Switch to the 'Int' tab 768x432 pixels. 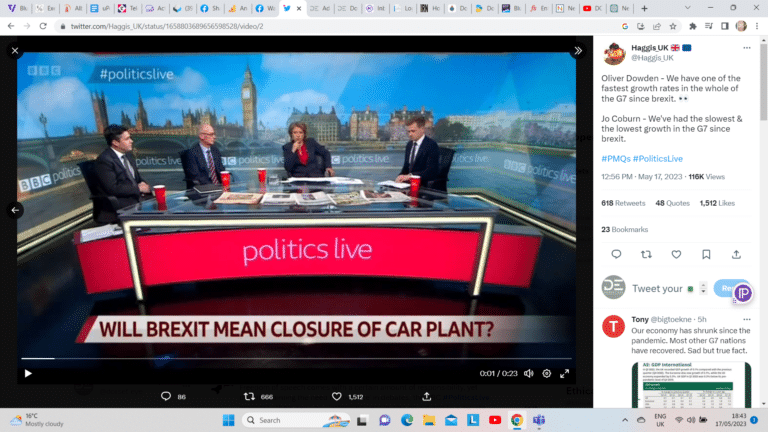[x=375, y=8]
